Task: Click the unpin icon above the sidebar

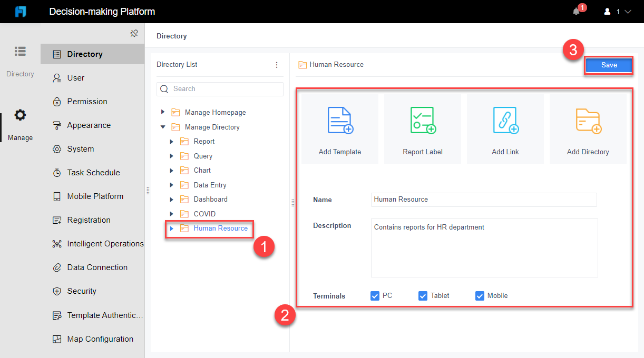Action: click(134, 33)
